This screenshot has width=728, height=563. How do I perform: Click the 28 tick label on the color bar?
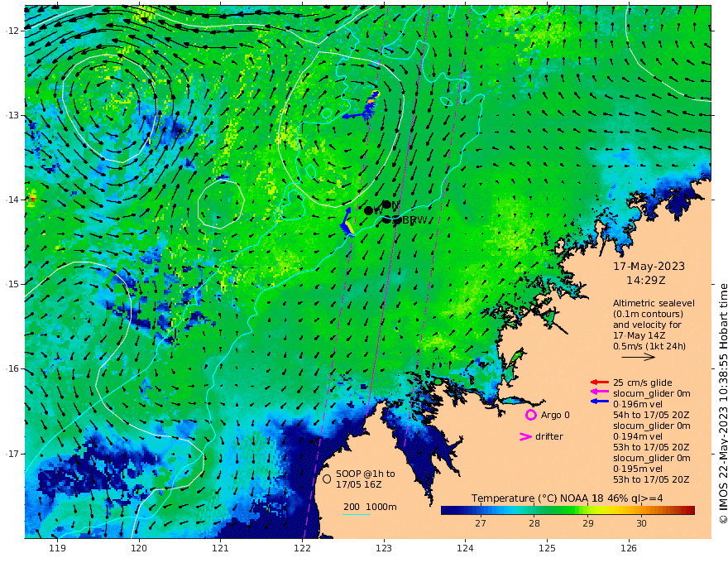coord(534,523)
